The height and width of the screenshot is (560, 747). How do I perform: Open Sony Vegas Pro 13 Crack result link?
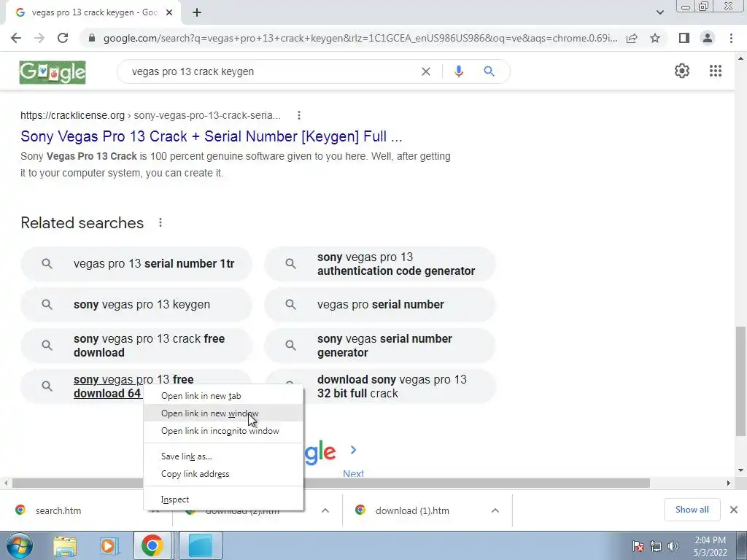[x=212, y=136]
